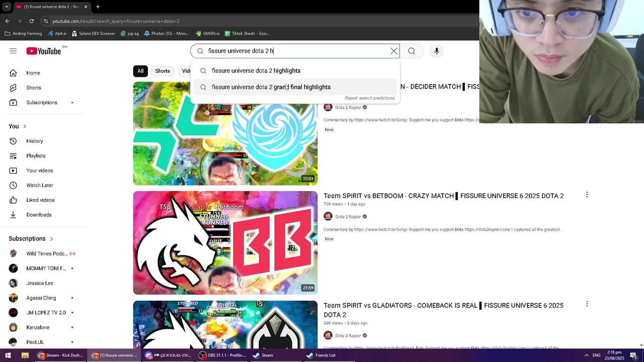This screenshot has width=644, height=362.
Task: Open Tiktok Sheets bookmark
Action: point(247,33)
